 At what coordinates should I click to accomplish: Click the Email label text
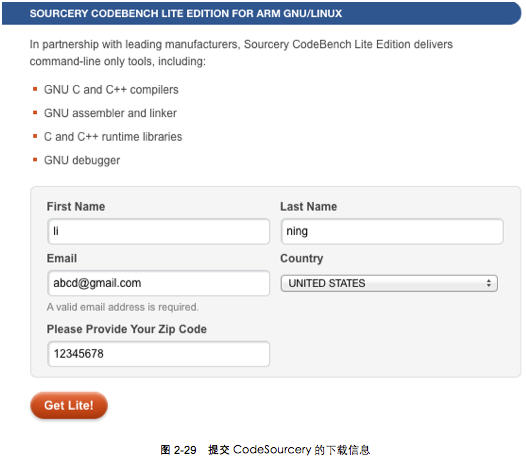click(x=62, y=258)
